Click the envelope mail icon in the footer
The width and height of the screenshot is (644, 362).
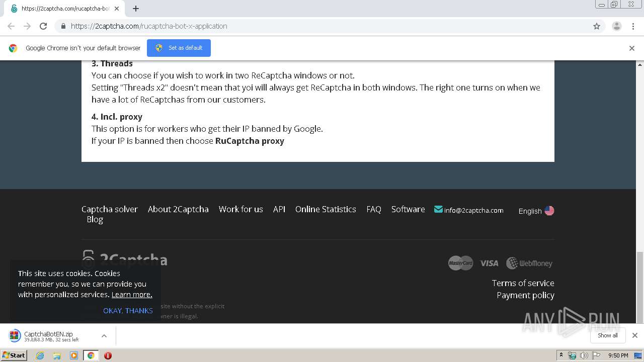pos(438,209)
